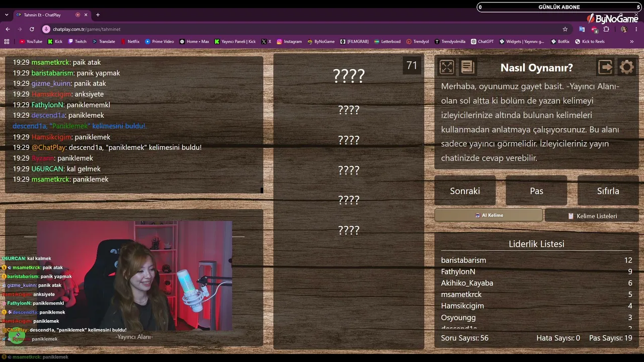Screen dimensions: 644x362
Task: Select the AI Kelime tab
Action: click(x=489, y=215)
